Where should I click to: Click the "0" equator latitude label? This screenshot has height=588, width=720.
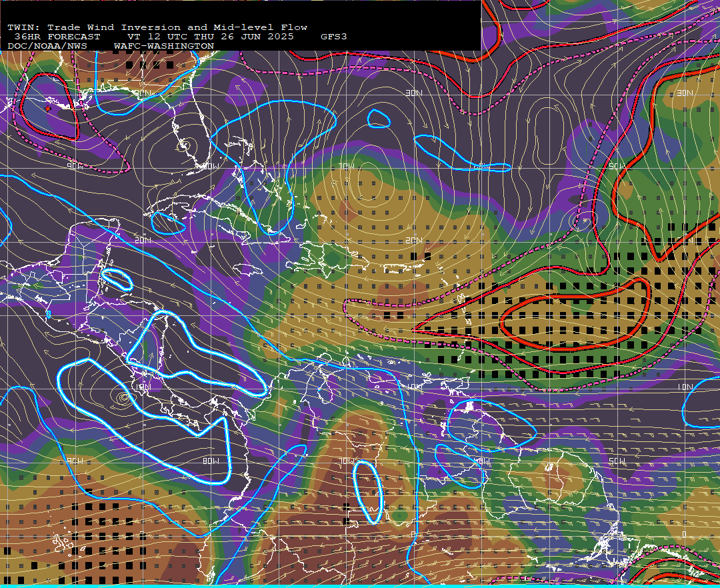coord(685,534)
